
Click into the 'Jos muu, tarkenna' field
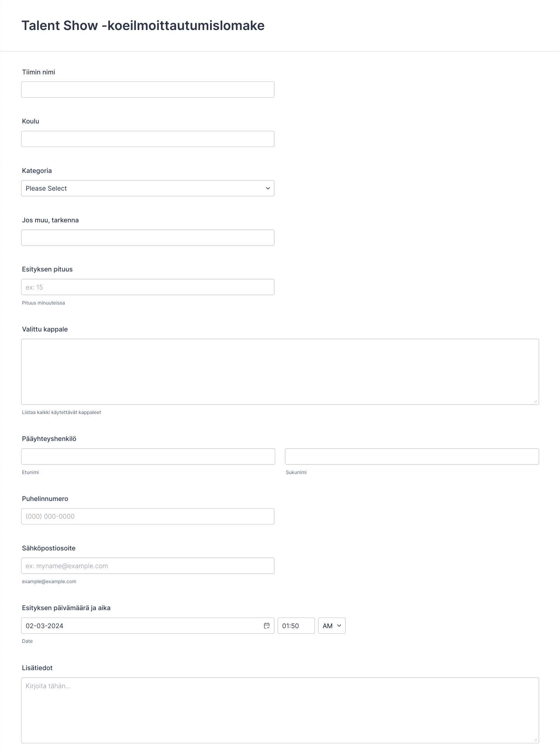pyautogui.click(x=148, y=238)
